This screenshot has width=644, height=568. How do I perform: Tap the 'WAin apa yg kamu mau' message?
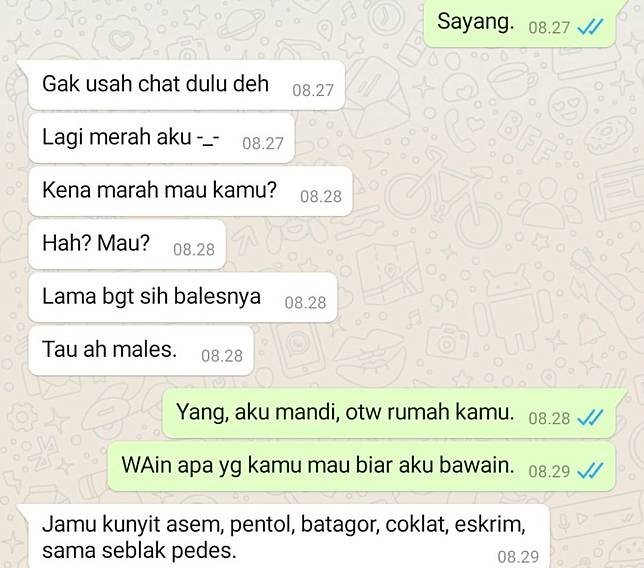coord(361,467)
